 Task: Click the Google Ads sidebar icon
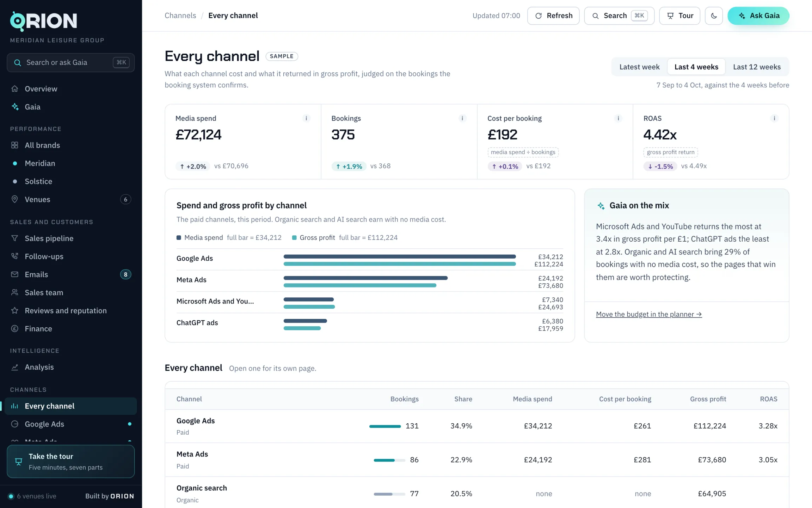pyautogui.click(x=14, y=424)
